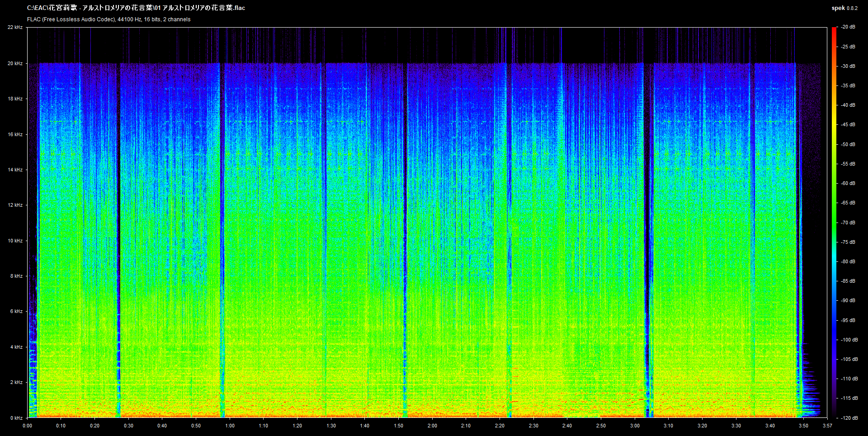Viewport: 868px width, 436px height.
Task: Click the -70 dB legend label
Action: click(848, 223)
